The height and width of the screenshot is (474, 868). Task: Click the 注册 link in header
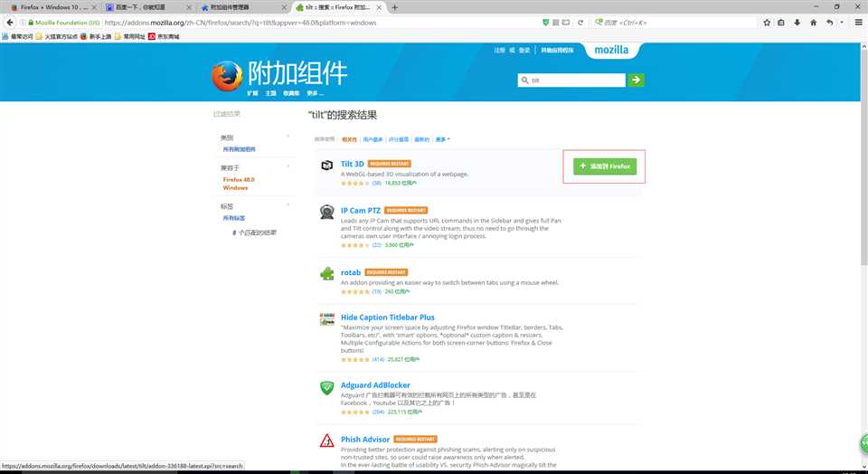point(499,51)
